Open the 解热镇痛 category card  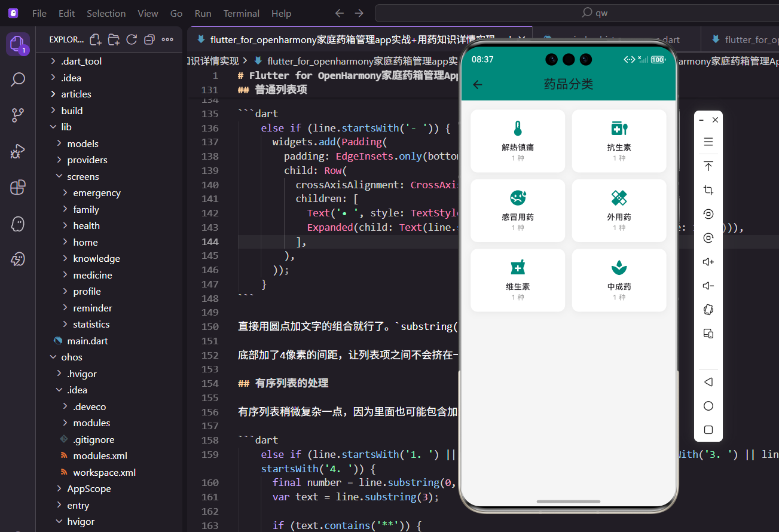click(x=518, y=141)
